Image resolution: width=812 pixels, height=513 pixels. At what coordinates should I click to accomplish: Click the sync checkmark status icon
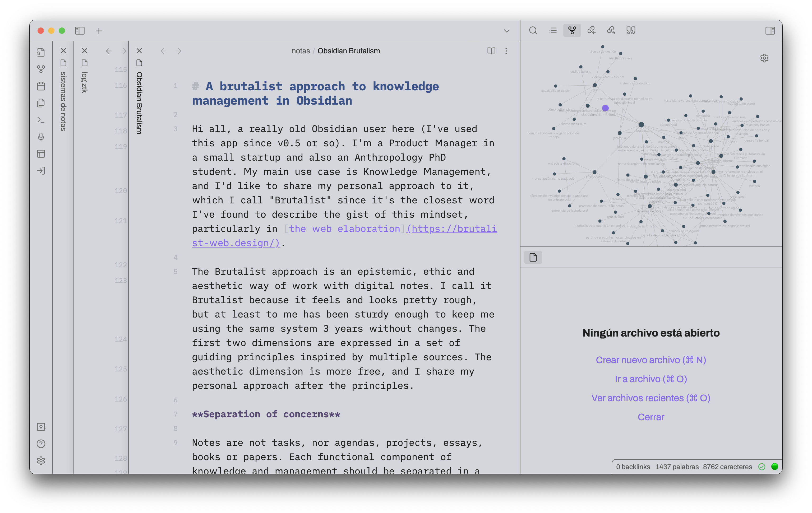pos(762,467)
